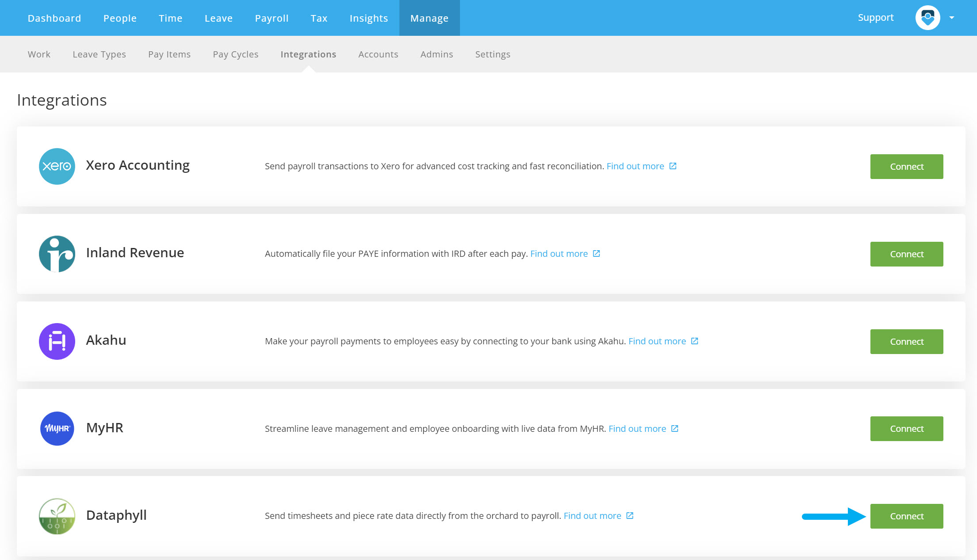Viewport: 977px width, 560px height.
Task: Click external link icon in Akahu row
Action: (694, 341)
